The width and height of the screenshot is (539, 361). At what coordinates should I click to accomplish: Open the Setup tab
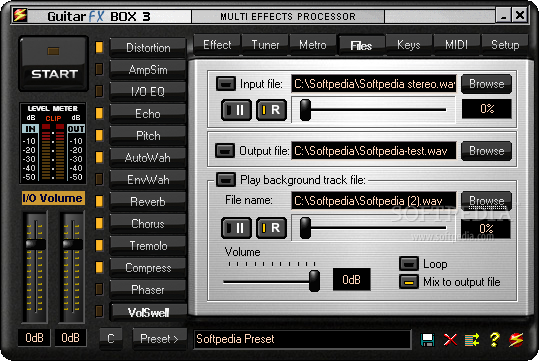505,45
